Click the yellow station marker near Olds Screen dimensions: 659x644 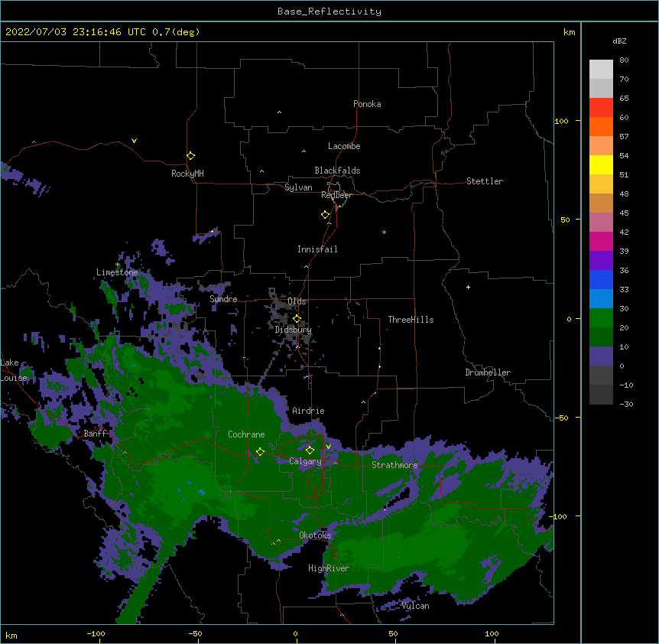tap(297, 319)
